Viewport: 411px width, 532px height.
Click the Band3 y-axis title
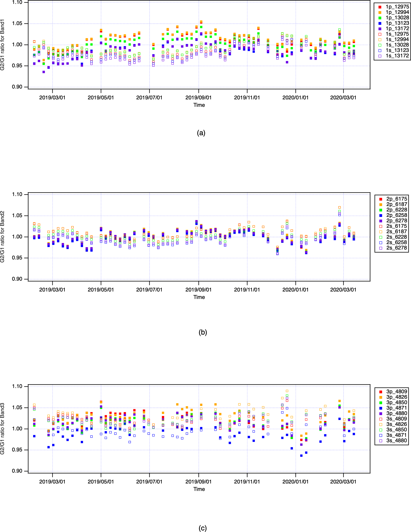pos(2,429)
